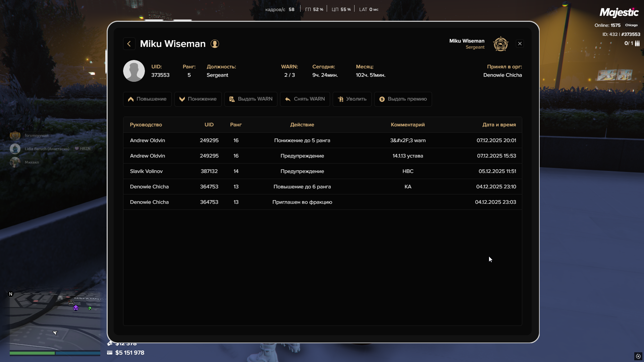The width and height of the screenshot is (644, 362).
Task: Click the Действие column header
Action: pyautogui.click(x=302, y=125)
